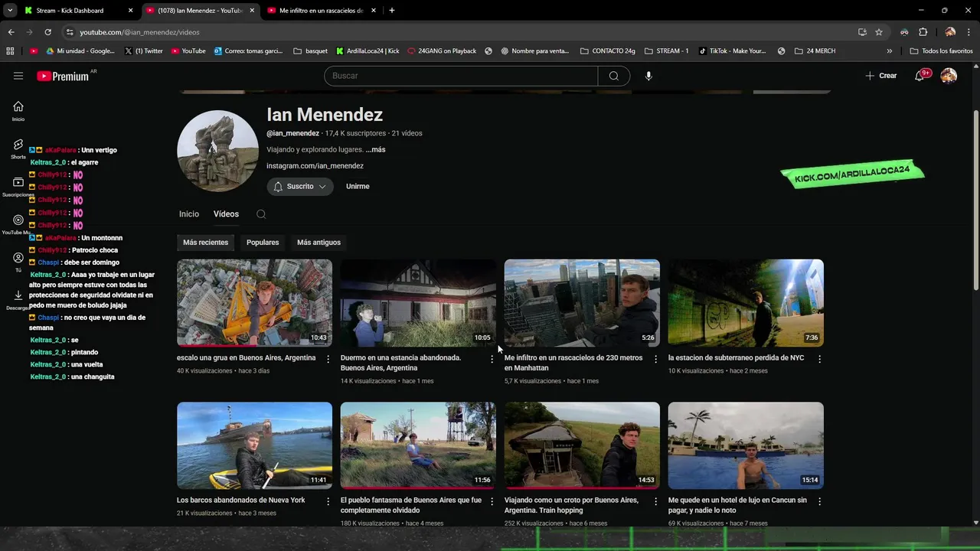Open options for 'Me quede en un hotel' video
Image resolution: width=980 pixels, height=551 pixels.
point(819,501)
